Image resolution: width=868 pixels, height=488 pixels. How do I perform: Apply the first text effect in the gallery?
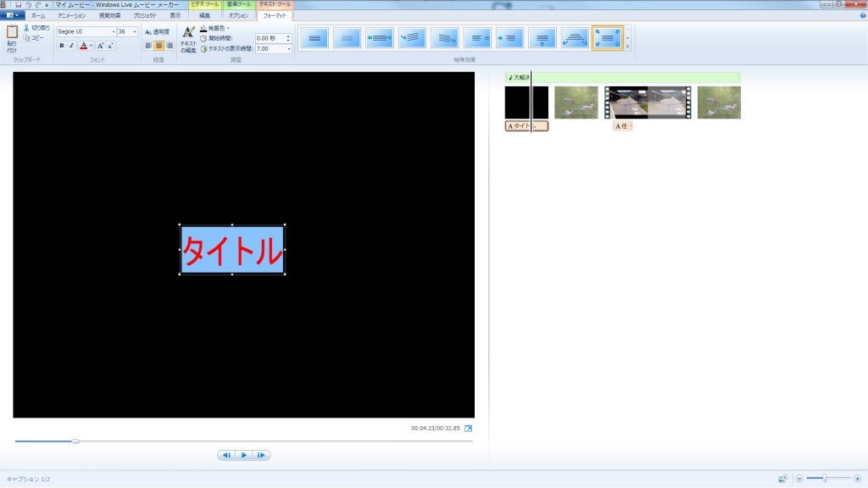point(314,38)
